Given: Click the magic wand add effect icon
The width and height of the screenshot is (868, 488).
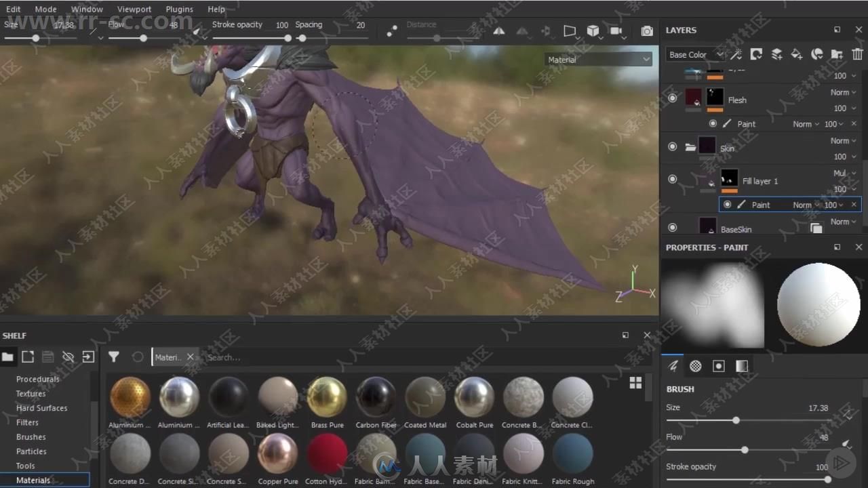Looking at the screenshot, I should pos(736,54).
